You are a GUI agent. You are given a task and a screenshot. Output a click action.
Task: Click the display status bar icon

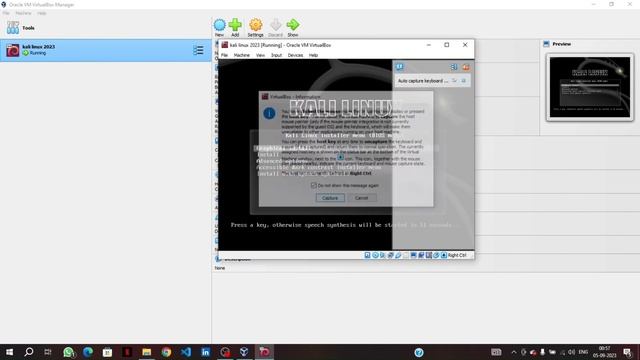[x=413, y=255]
